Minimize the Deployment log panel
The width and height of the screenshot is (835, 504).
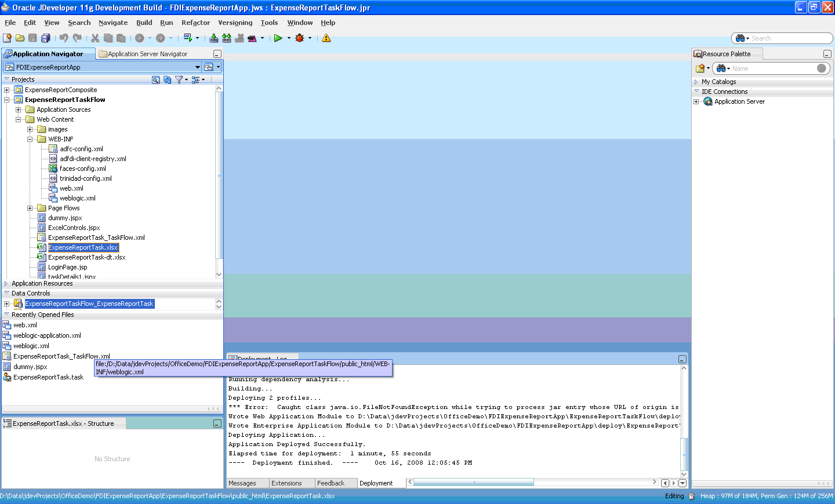[682, 359]
